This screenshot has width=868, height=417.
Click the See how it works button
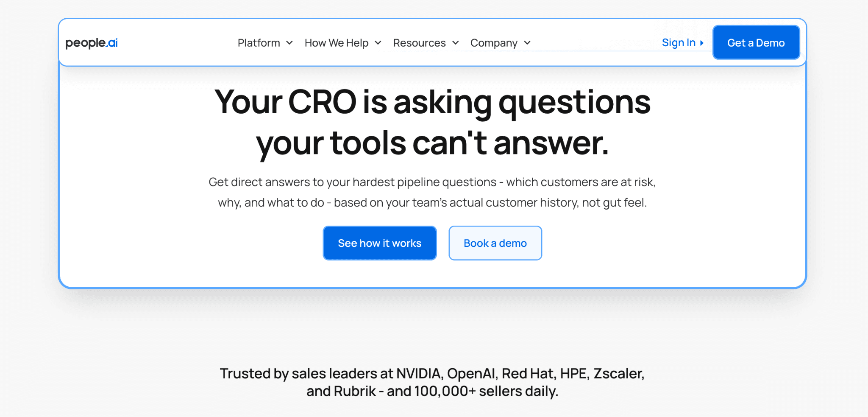(379, 243)
